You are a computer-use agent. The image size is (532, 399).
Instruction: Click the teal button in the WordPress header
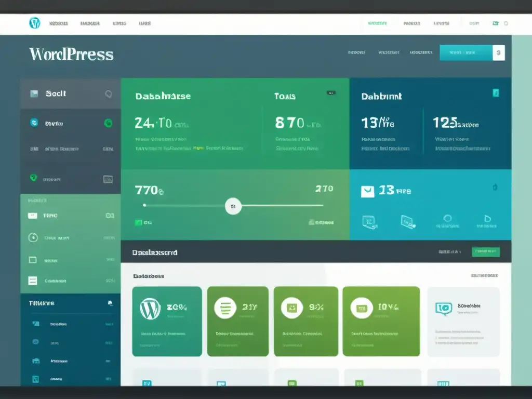click(x=465, y=52)
